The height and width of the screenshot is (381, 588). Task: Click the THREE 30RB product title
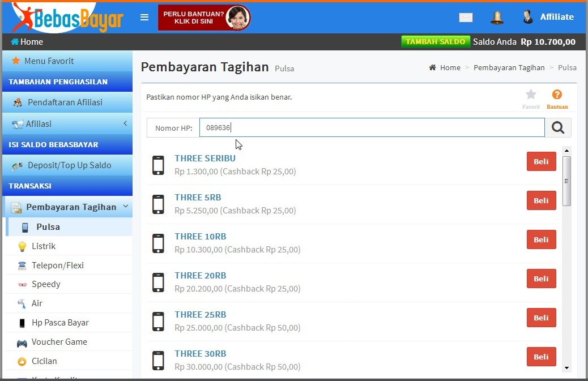pyautogui.click(x=201, y=353)
